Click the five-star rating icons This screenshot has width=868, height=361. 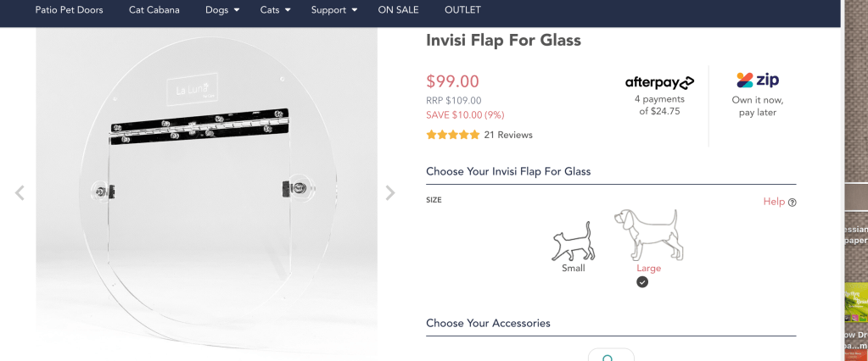click(x=452, y=135)
